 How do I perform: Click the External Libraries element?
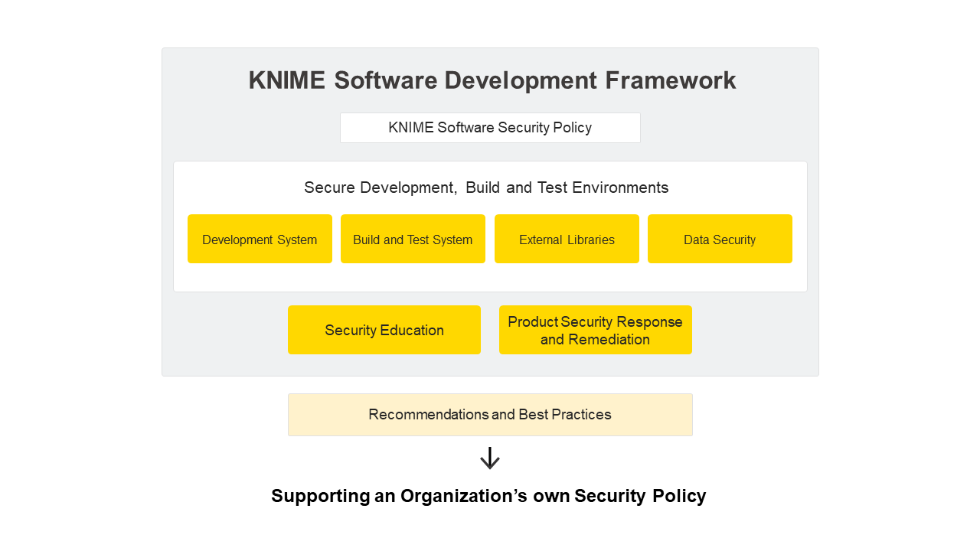coord(567,238)
